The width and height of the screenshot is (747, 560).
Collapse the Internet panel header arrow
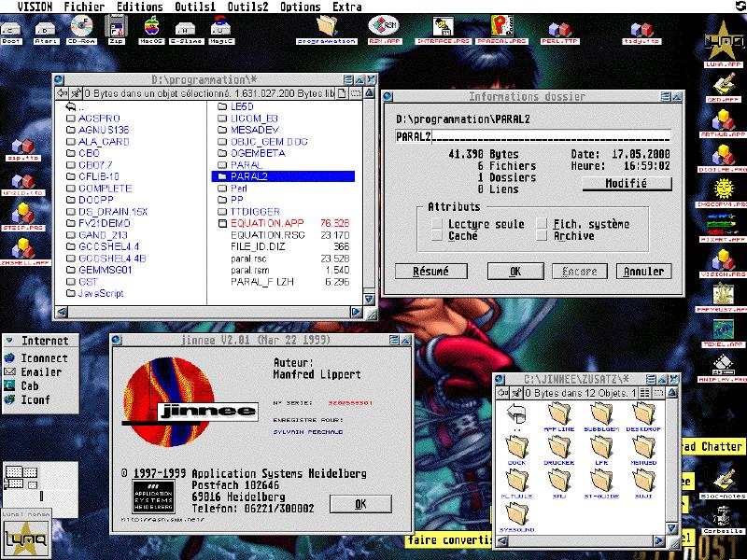pyautogui.click(x=9, y=341)
